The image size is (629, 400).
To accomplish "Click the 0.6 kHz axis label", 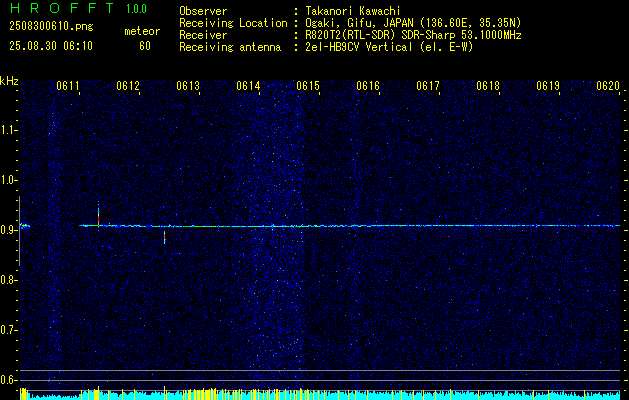I will [9, 380].
